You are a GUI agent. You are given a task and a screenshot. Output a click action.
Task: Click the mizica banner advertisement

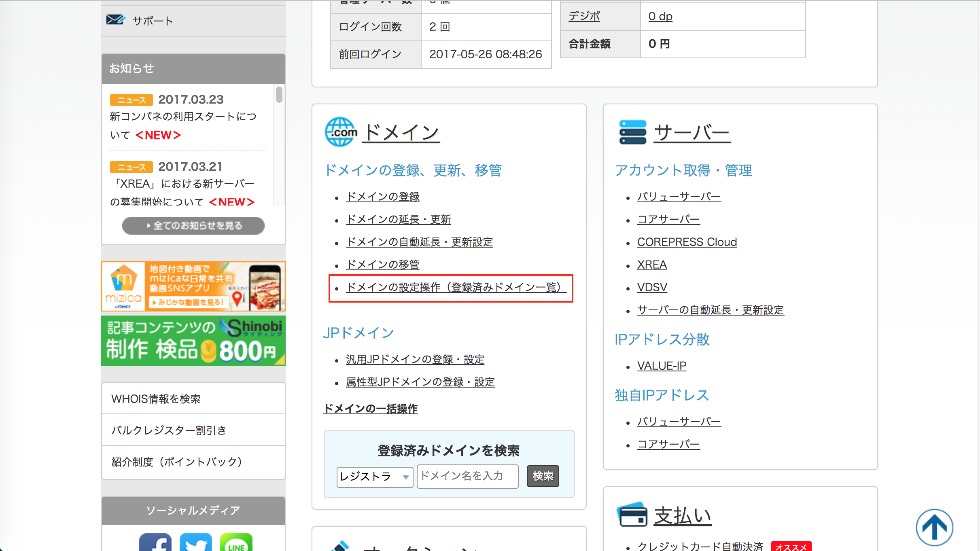click(x=193, y=286)
